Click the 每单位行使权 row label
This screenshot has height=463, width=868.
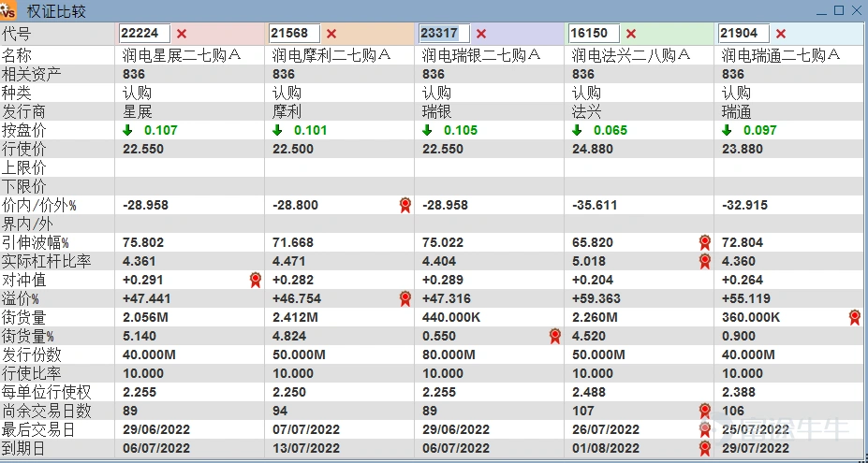click(47, 392)
